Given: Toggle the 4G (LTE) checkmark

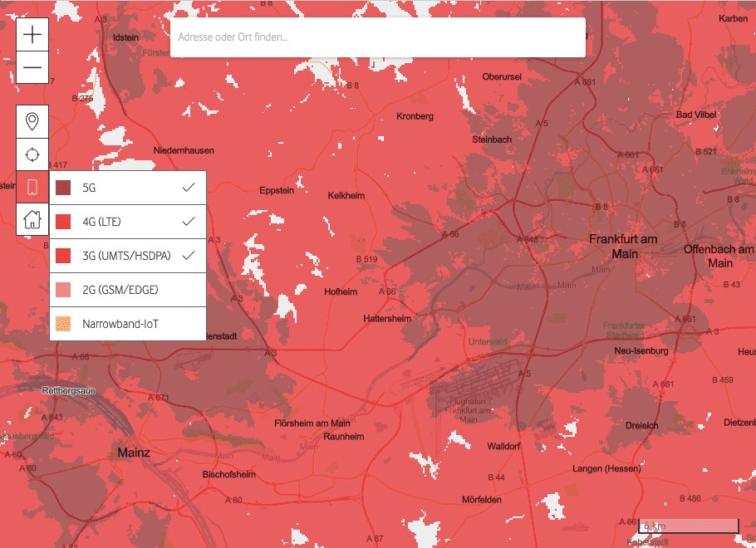Looking at the screenshot, I should point(189,222).
